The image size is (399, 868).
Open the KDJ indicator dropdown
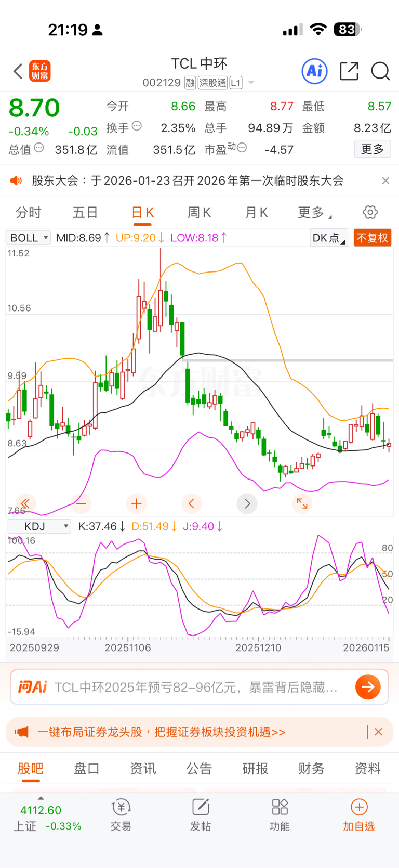[39, 526]
